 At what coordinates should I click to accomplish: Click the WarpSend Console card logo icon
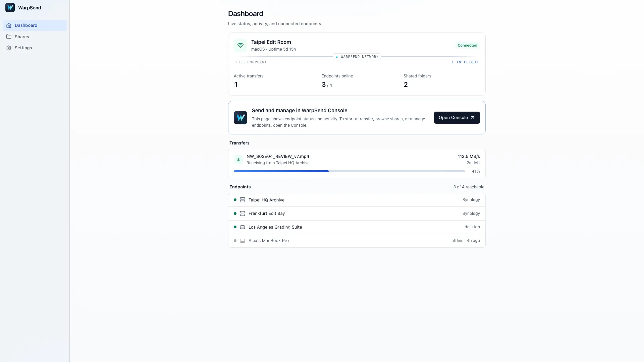tap(240, 118)
